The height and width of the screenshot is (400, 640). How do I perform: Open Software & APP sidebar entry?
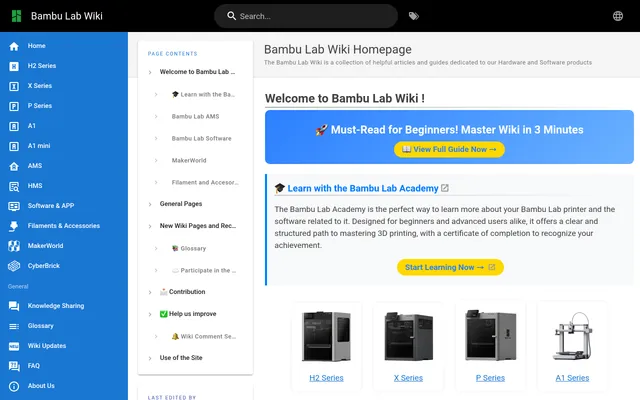coord(64,206)
